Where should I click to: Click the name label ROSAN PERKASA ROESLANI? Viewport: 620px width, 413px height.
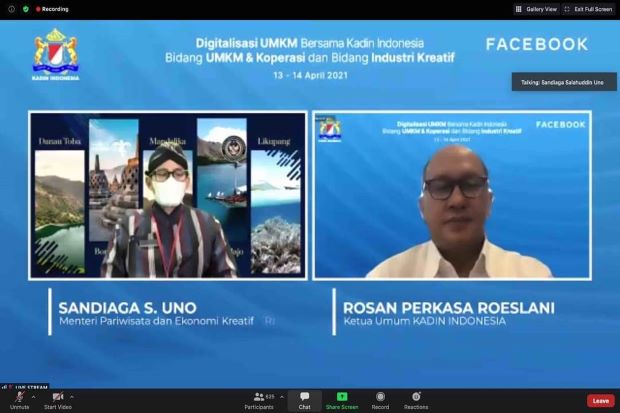click(449, 308)
